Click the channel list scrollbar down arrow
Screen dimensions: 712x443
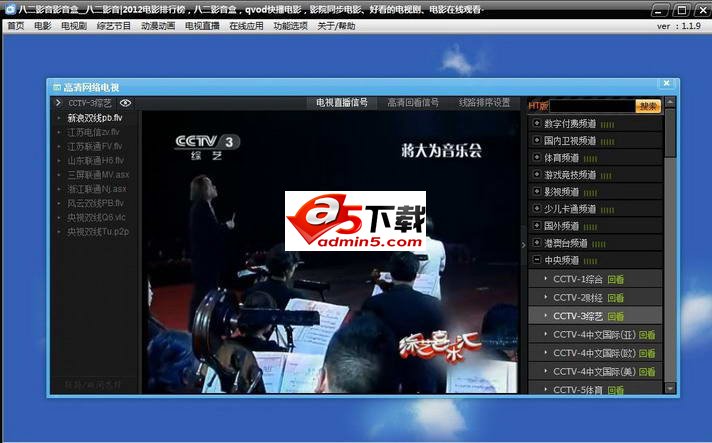[x=670, y=388]
